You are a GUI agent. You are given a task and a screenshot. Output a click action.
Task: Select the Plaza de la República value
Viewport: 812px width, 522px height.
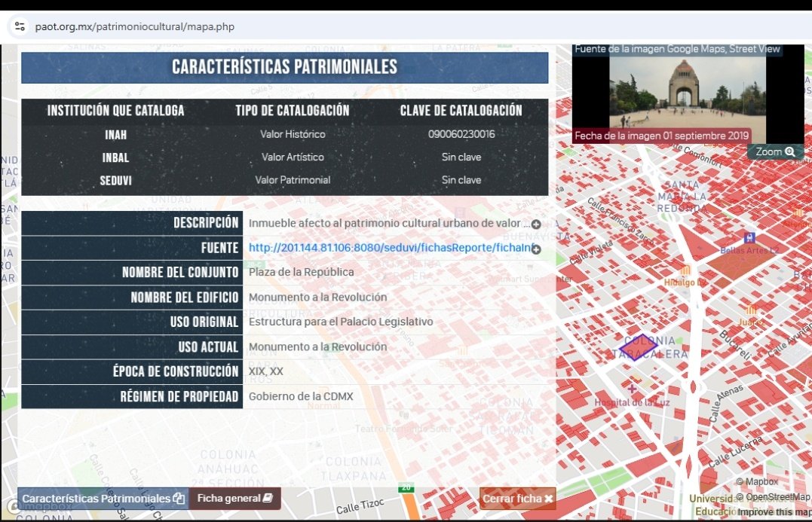pyautogui.click(x=302, y=272)
